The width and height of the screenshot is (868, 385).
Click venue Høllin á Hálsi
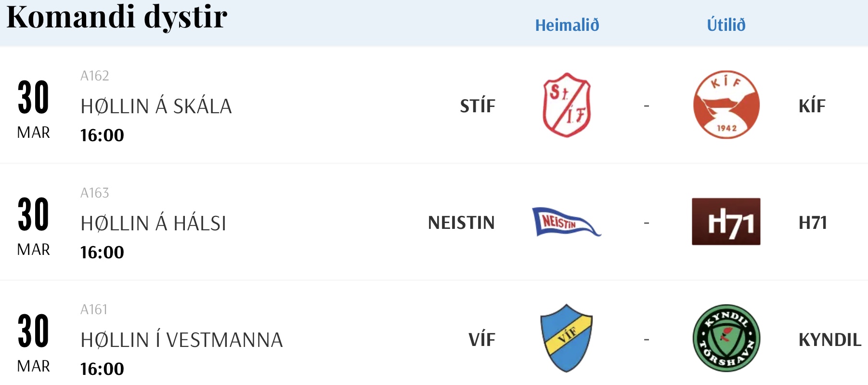point(153,223)
